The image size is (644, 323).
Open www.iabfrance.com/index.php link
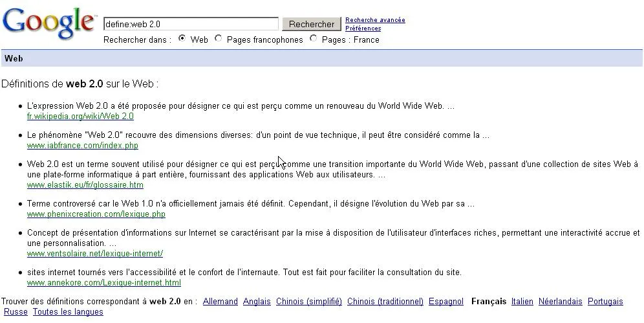click(x=83, y=146)
